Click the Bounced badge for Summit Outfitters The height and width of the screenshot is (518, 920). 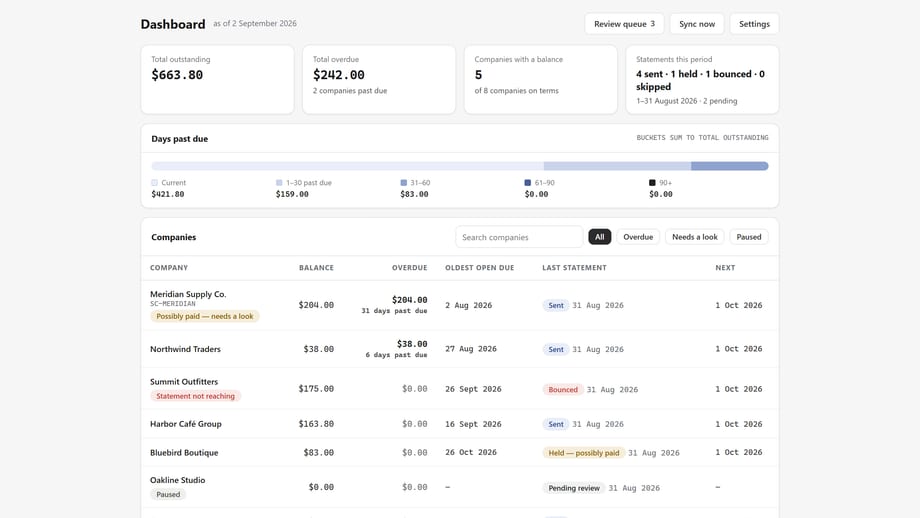point(563,390)
